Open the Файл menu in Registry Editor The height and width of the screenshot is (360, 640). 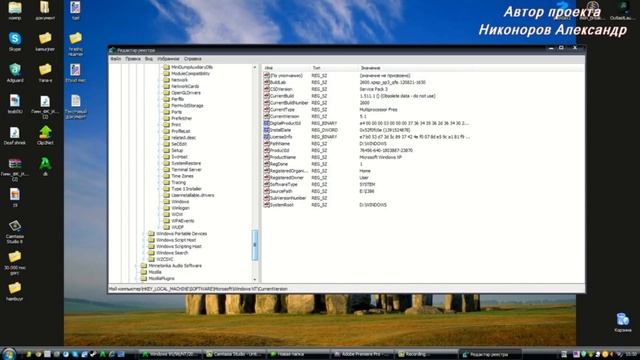pos(116,59)
